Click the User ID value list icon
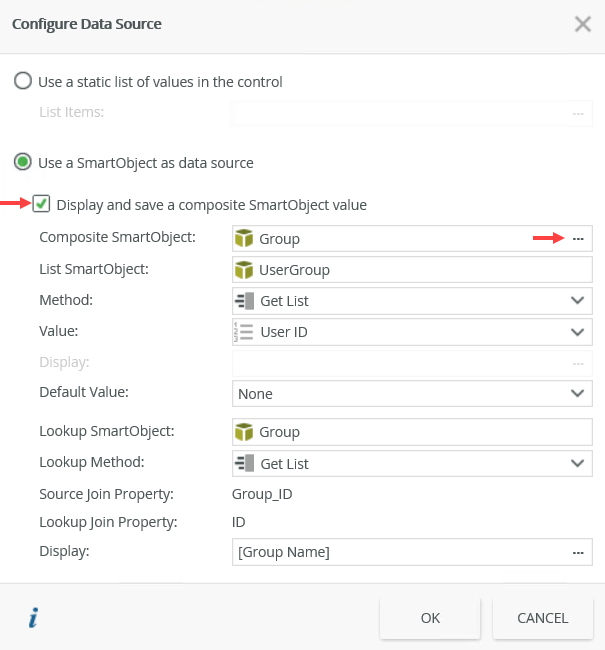The image size is (605, 650). pyautogui.click(x=243, y=332)
